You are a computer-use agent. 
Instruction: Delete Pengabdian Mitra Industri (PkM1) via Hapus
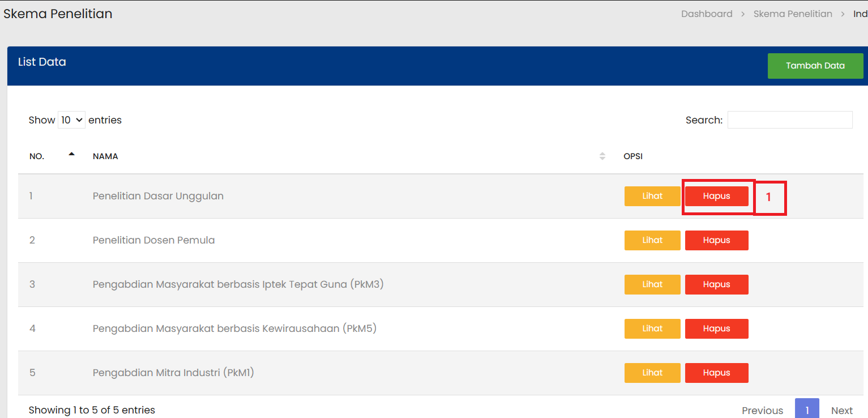pyautogui.click(x=716, y=373)
